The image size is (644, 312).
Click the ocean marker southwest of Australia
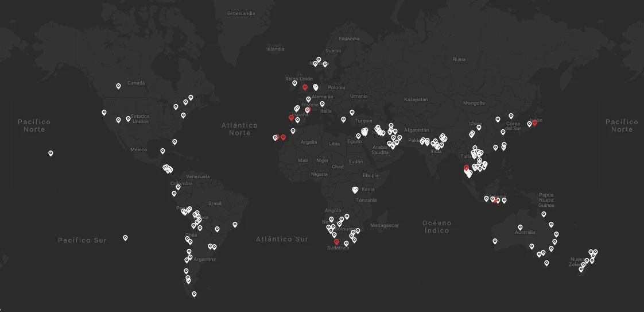pos(495,241)
